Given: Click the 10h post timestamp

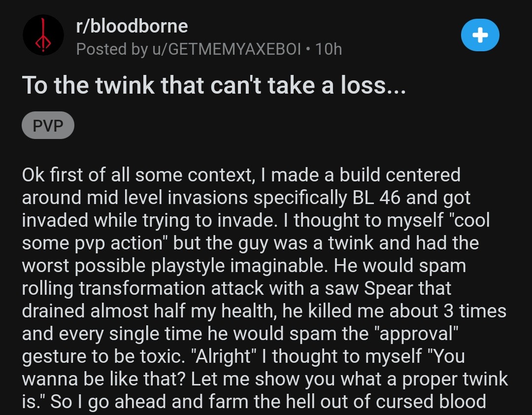Looking at the screenshot, I should pyautogui.click(x=328, y=49).
